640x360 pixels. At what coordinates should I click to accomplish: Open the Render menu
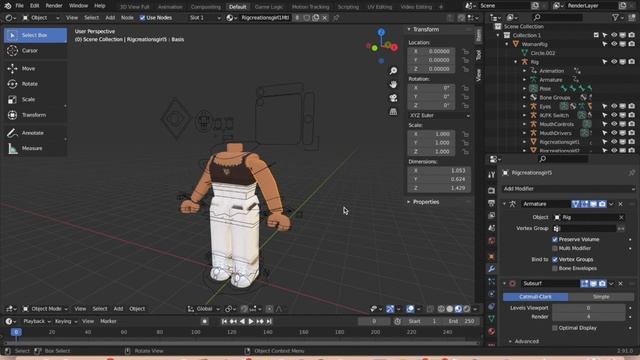(x=54, y=6)
